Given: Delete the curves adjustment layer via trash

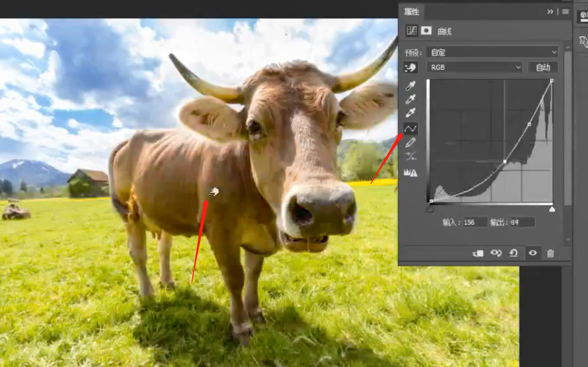Looking at the screenshot, I should point(550,253).
